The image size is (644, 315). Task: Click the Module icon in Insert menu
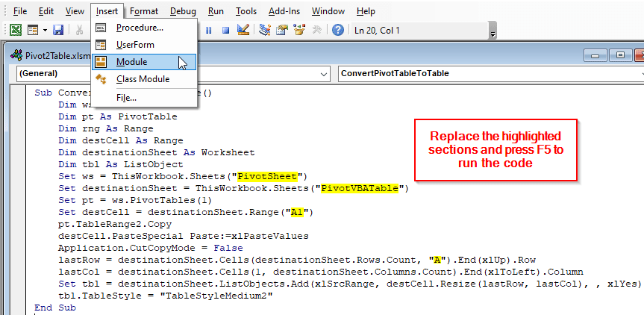click(101, 62)
